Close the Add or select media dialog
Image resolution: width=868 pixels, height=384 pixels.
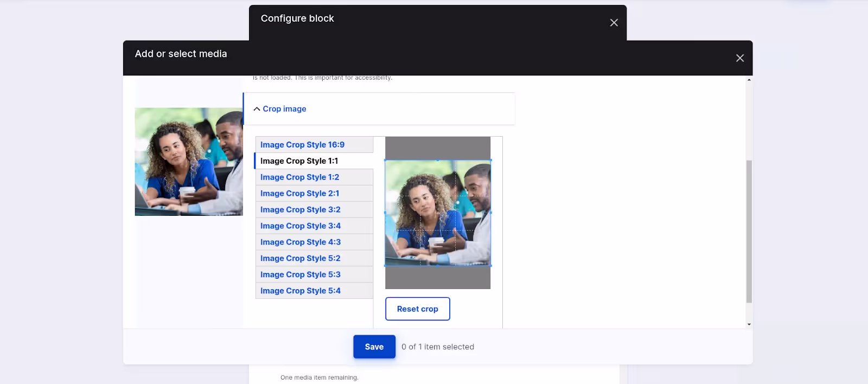tap(739, 58)
